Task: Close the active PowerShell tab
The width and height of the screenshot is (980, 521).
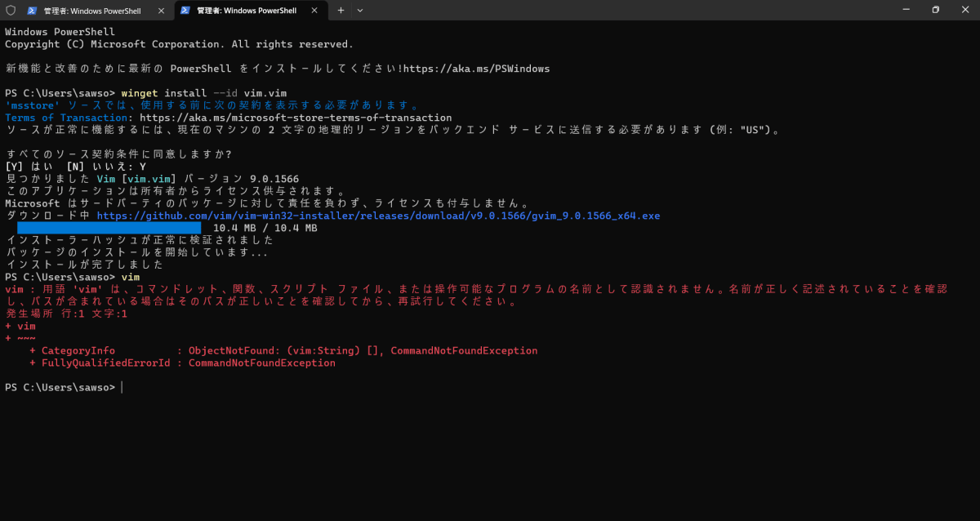Action: pyautogui.click(x=313, y=11)
